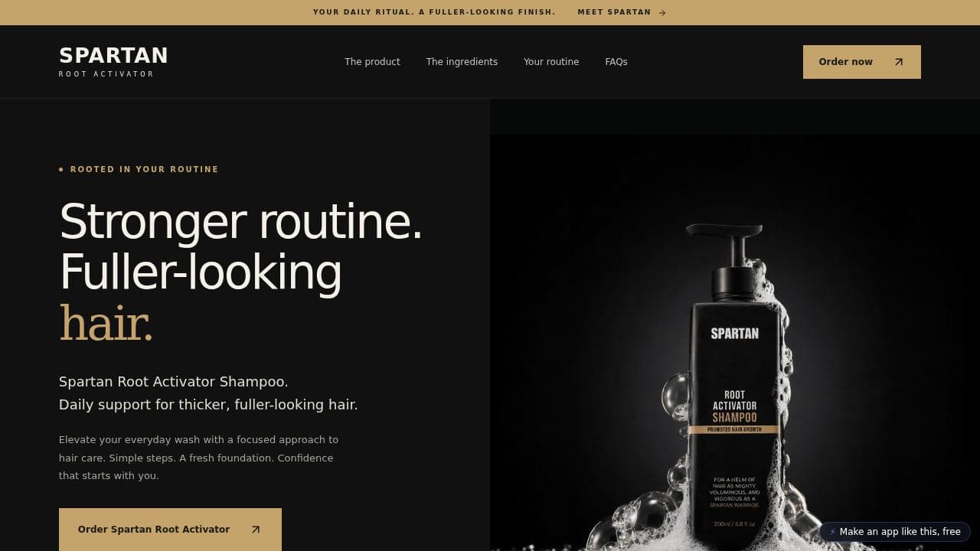This screenshot has height=551, width=980.
Task: Open the FAQs nav link
Action: click(616, 62)
